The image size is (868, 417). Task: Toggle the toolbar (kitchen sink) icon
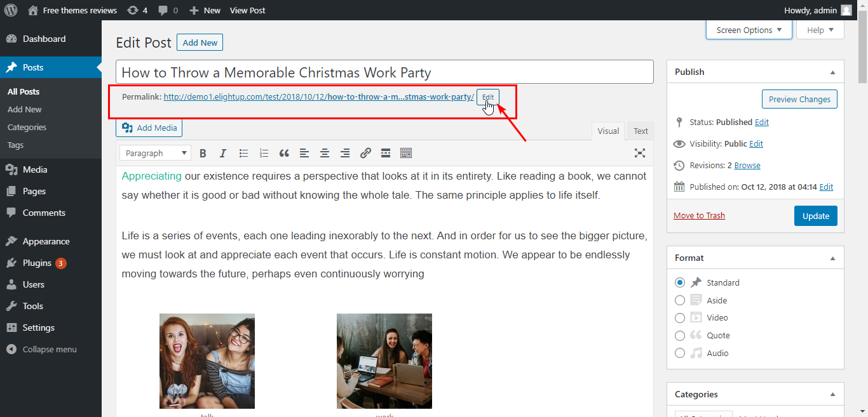tap(406, 153)
